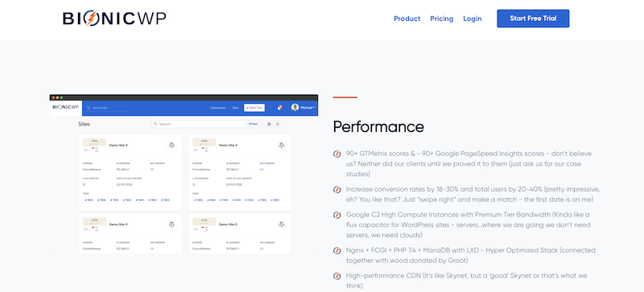Expand the Michael user dropdown in the mockup
644x292 pixels.
(x=303, y=108)
